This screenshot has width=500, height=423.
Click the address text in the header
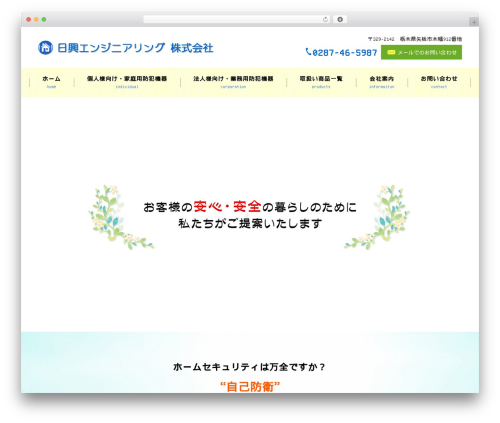[x=415, y=39]
